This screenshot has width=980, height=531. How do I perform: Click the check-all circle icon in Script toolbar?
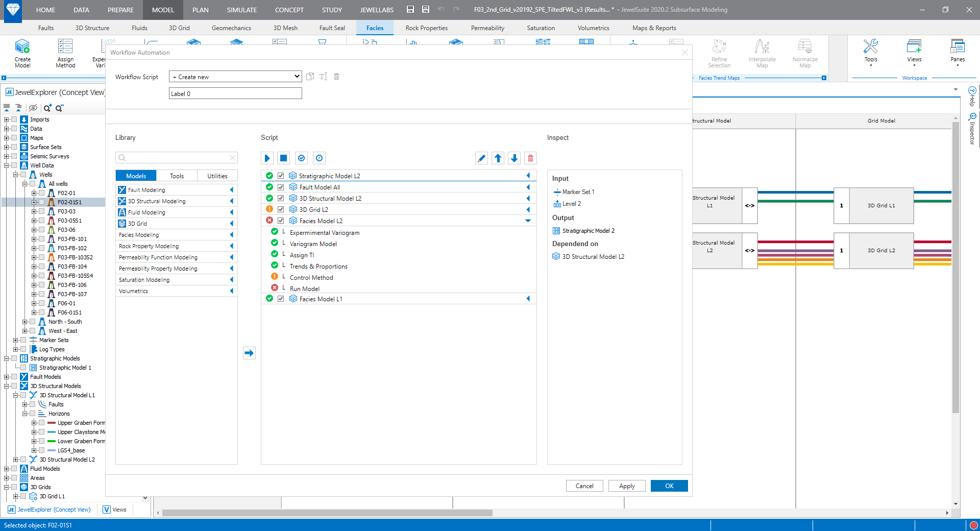point(302,158)
